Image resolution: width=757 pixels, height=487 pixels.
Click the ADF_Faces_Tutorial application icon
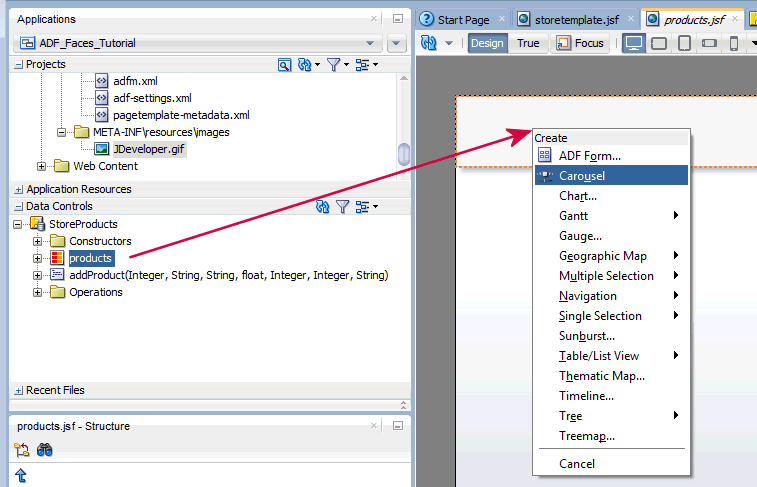(28, 43)
